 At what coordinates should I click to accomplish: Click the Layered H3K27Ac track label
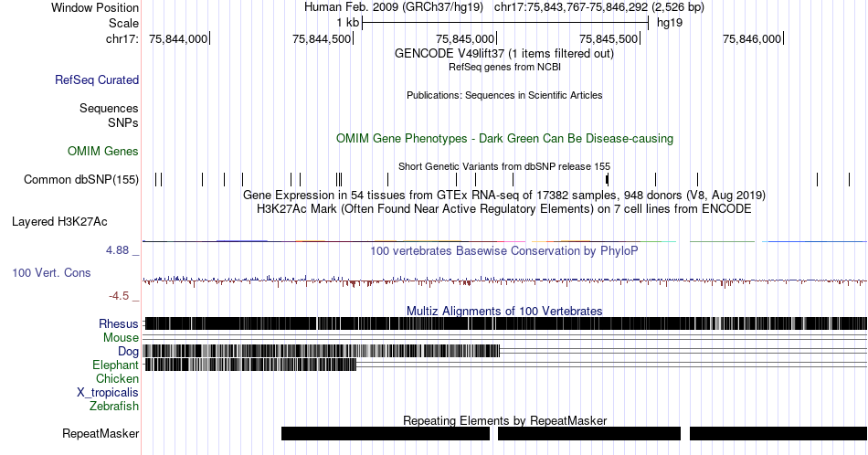(59, 221)
